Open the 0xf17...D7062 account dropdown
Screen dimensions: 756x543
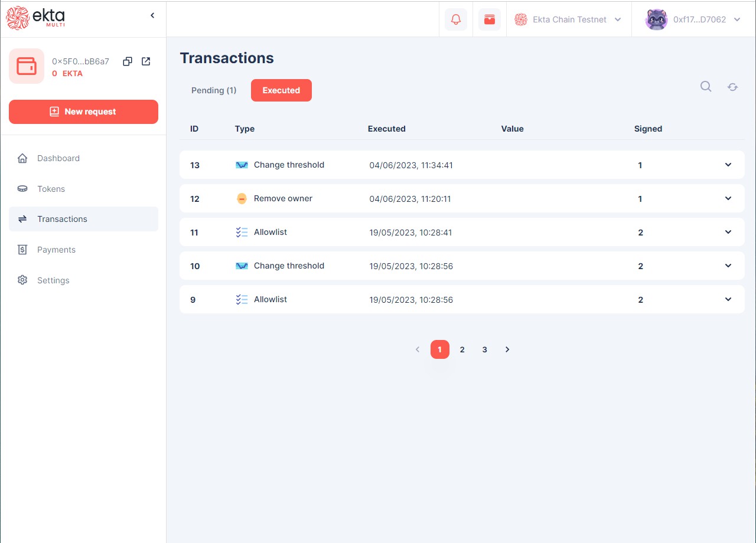pyautogui.click(x=693, y=19)
